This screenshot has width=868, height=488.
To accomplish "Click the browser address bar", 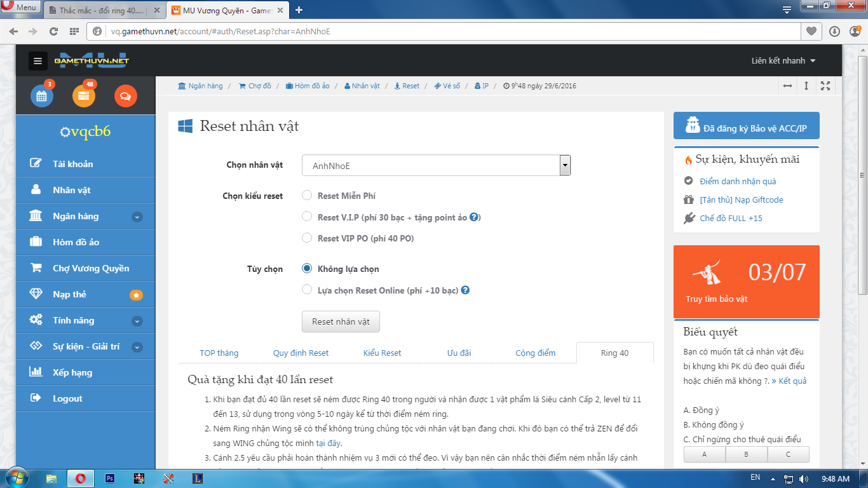I will click(445, 31).
